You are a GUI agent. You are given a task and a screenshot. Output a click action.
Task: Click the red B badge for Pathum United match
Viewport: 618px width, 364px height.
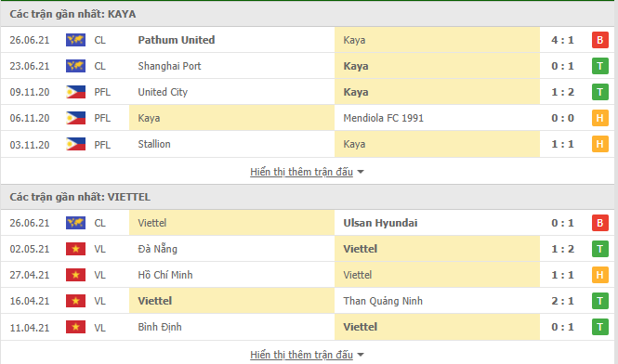[599, 40]
